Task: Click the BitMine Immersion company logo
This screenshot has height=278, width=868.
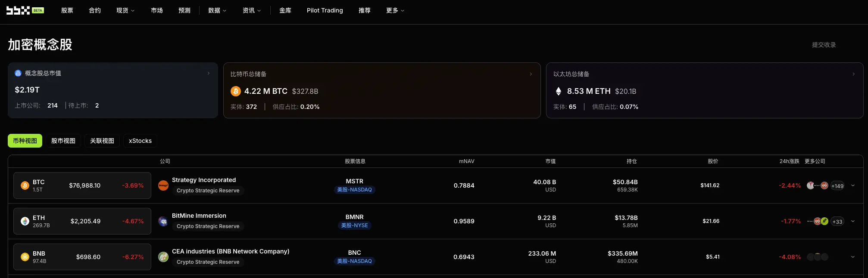Action: point(163,221)
